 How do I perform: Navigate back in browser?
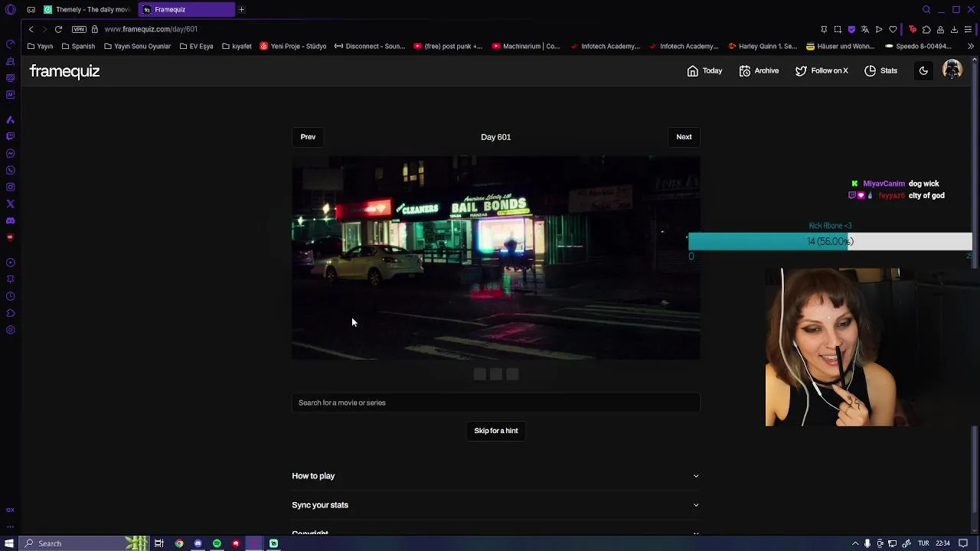[x=31, y=29]
